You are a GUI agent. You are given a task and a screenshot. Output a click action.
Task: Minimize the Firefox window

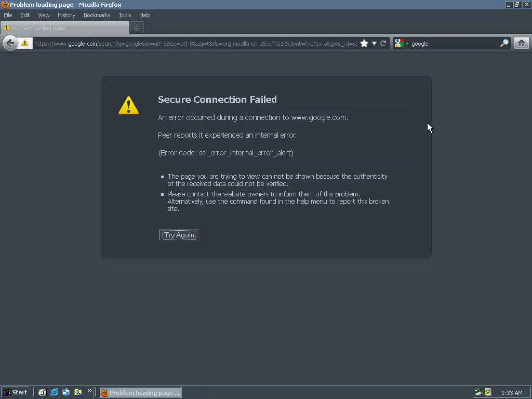point(508,5)
